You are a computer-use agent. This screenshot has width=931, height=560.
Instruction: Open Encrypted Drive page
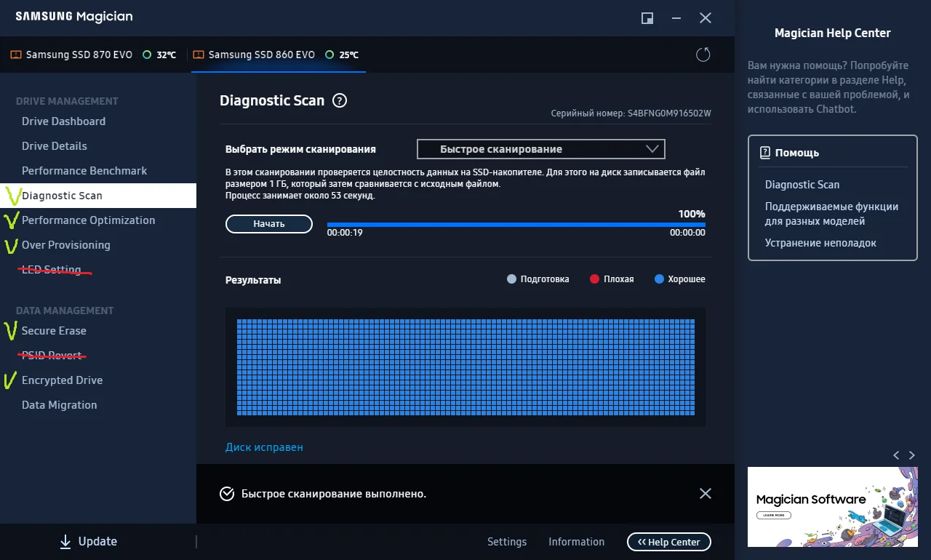(x=62, y=380)
